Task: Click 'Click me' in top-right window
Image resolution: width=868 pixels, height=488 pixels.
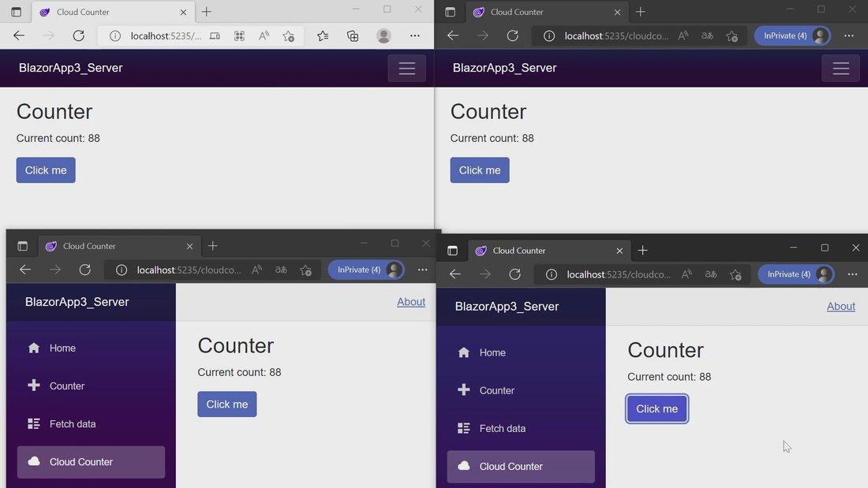Action: pos(480,170)
